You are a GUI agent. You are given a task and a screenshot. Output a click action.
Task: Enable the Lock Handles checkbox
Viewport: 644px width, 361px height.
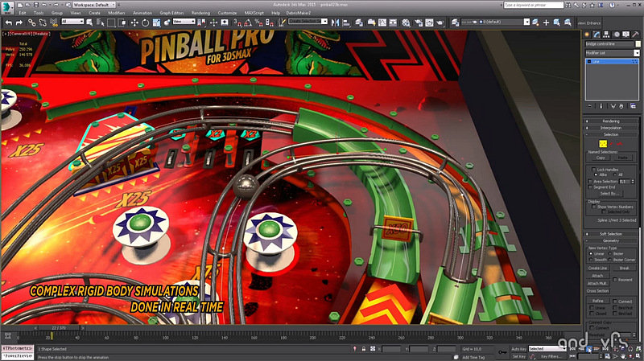tap(594, 169)
